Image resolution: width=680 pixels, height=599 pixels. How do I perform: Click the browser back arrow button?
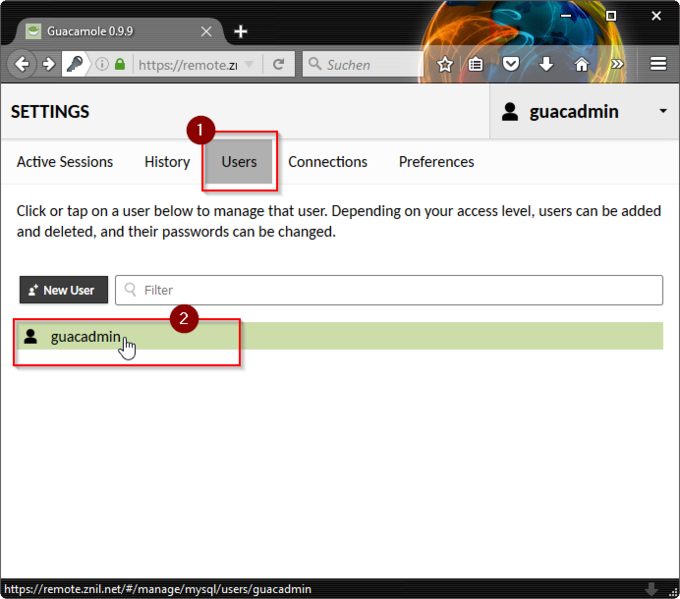(22, 64)
